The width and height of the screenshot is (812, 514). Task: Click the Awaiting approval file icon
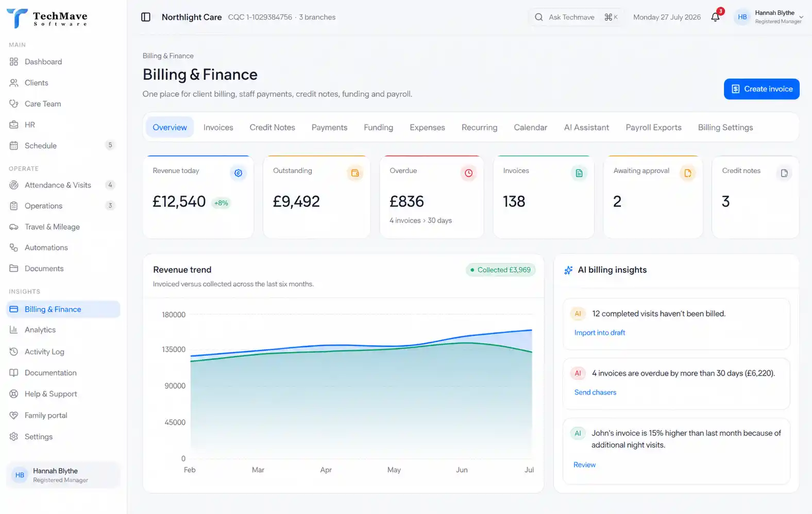688,173
